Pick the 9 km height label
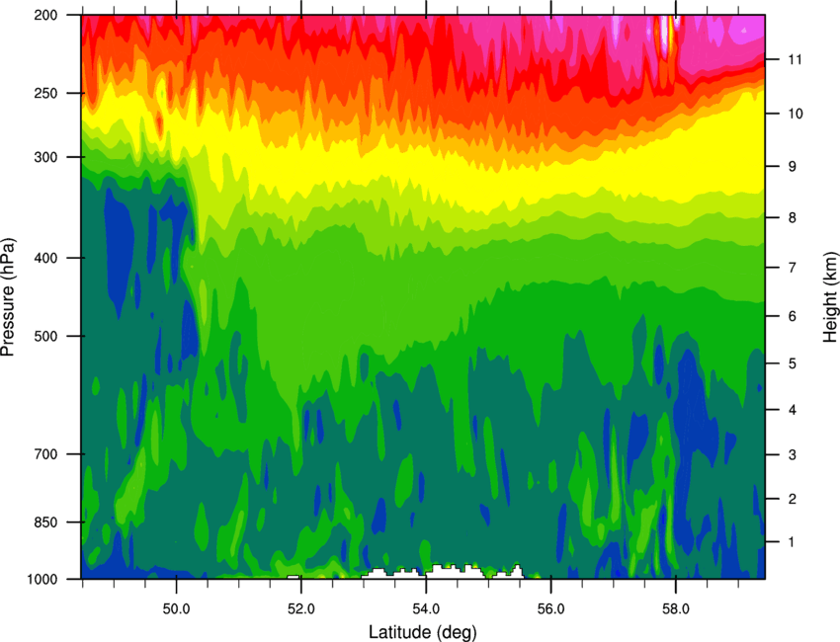840x642 pixels. click(x=792, y=167)
